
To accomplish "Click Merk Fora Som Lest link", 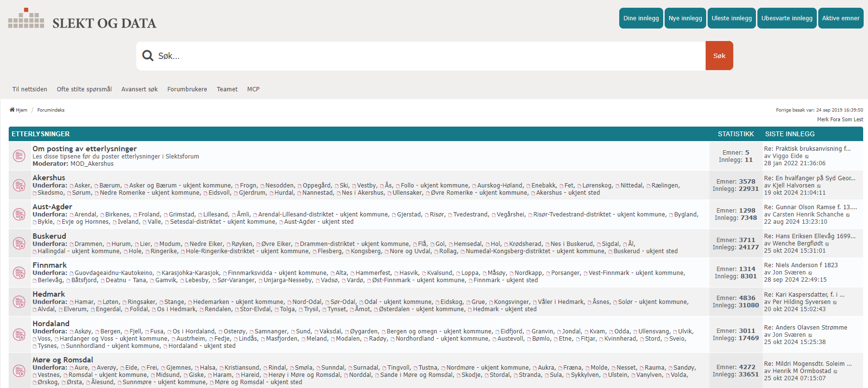I will (840, 119).
